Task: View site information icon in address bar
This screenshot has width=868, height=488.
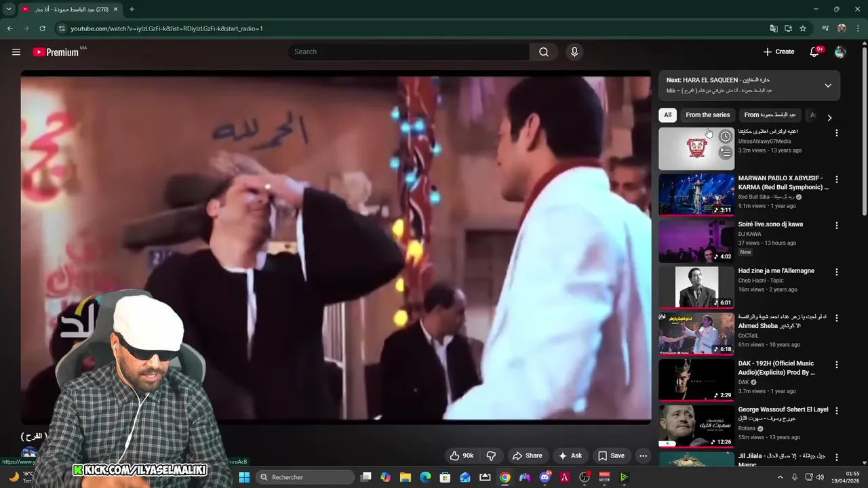Action: click(62, 28)
